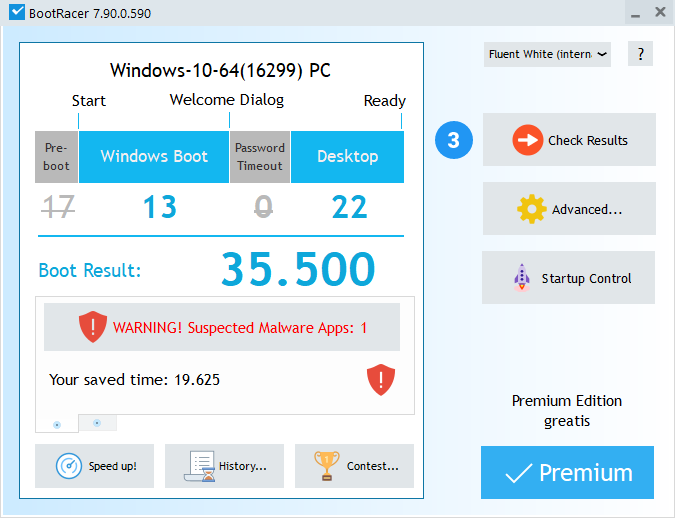Viewport: 675px width, 518px height.
Task: Switch to the first results page tab
Action: click(56, 424)
